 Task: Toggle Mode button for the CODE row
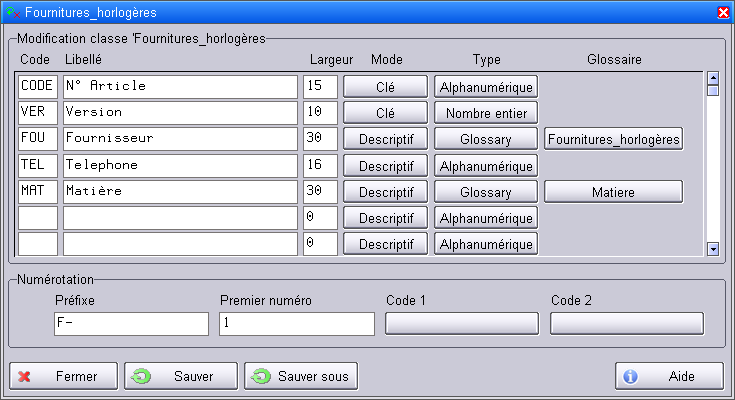(x=385, y=87)
